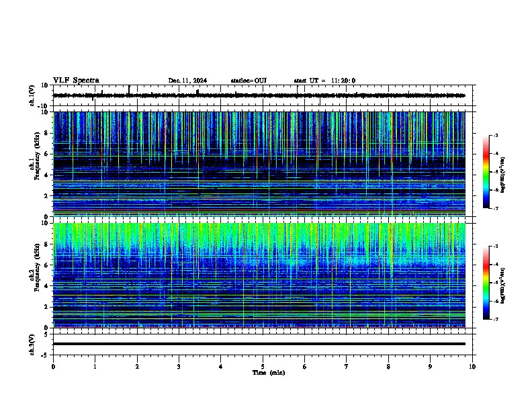Click time-axis tick label "4"
Image resolution: width=532 pixels, height=411 pixels.
point(221,367)
